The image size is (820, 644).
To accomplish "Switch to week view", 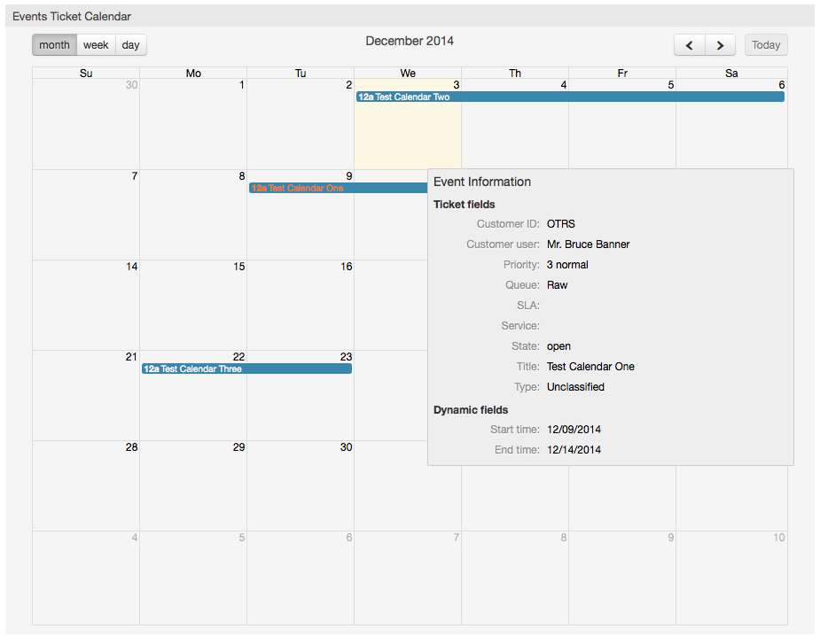I will (95, 44).
